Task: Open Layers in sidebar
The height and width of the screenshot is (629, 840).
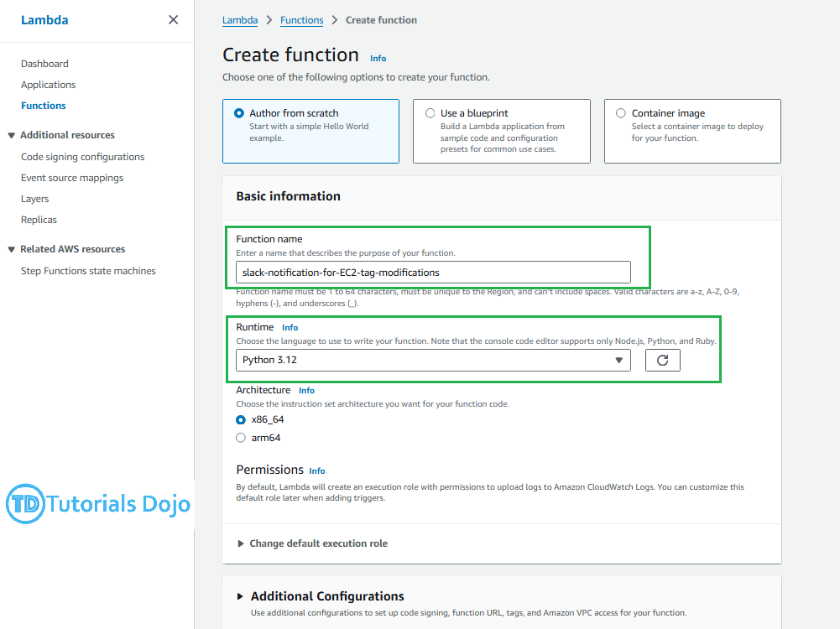Action: coord(34,199)
